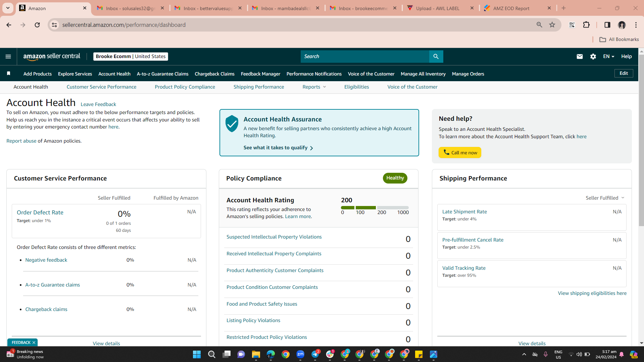Open Shipping Performance tab
The height and width of the screenshot is (362, 644).
pos(259,87)
